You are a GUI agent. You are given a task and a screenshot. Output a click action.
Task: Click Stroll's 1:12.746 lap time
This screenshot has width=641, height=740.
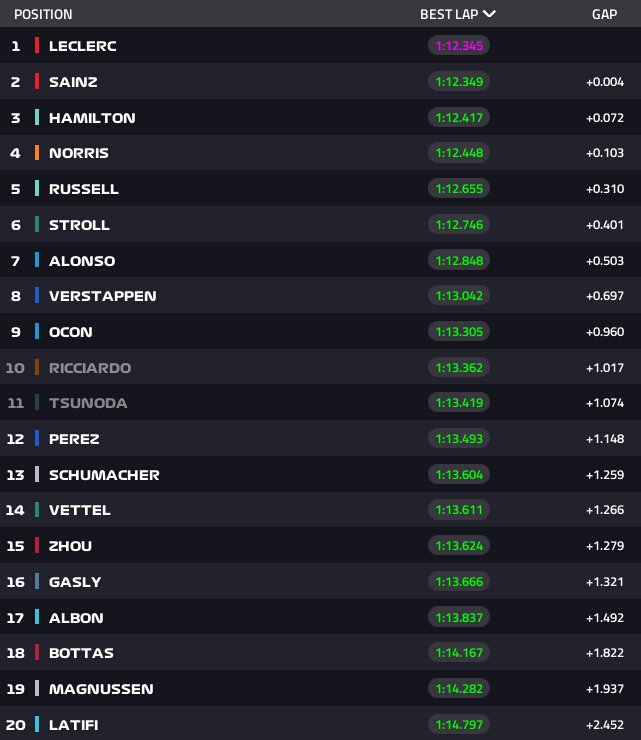(460, 225)
